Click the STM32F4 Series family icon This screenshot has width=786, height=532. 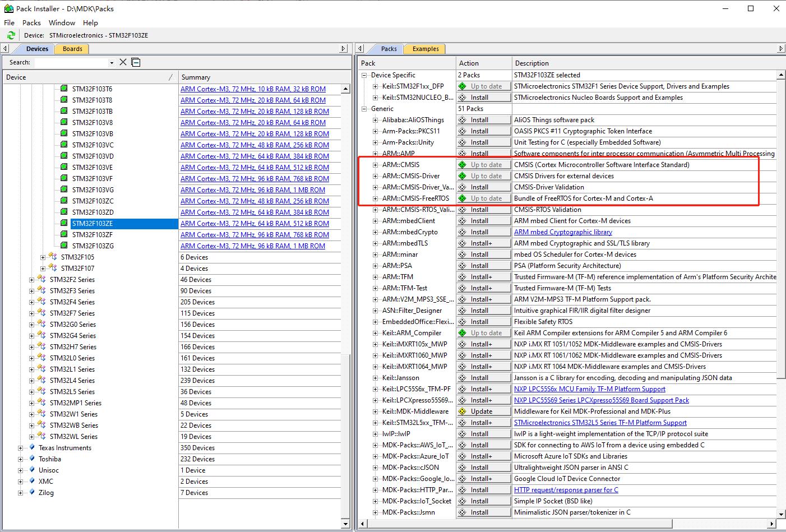pos(41,302)
